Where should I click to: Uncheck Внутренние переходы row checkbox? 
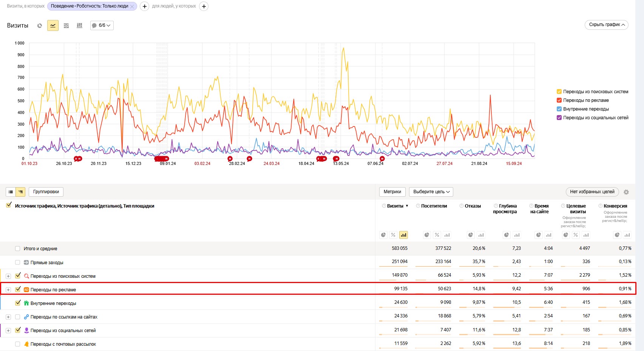18,303
